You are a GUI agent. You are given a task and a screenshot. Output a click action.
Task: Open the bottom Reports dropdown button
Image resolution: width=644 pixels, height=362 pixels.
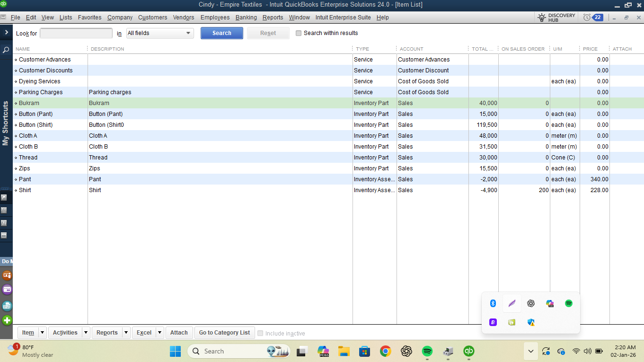coord(111,333)
